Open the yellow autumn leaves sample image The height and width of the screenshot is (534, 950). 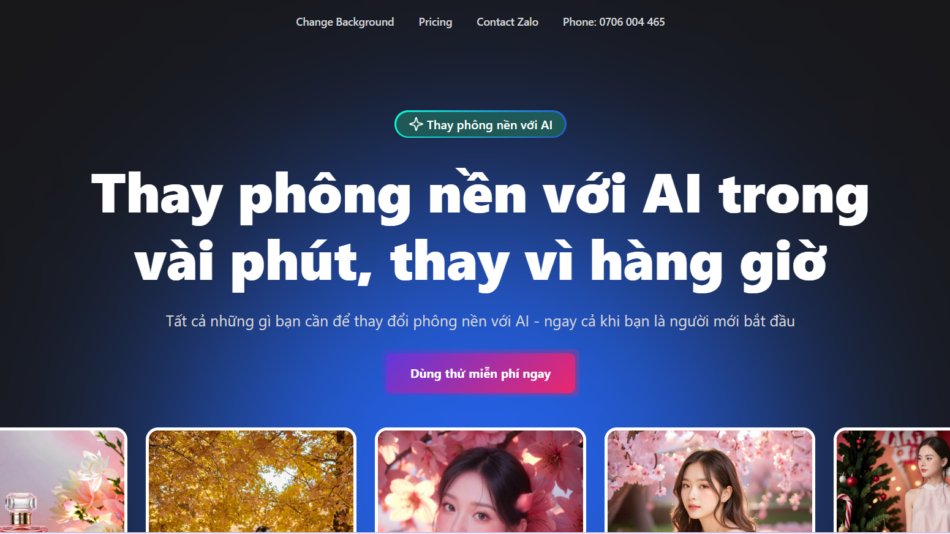coord(251,481)
